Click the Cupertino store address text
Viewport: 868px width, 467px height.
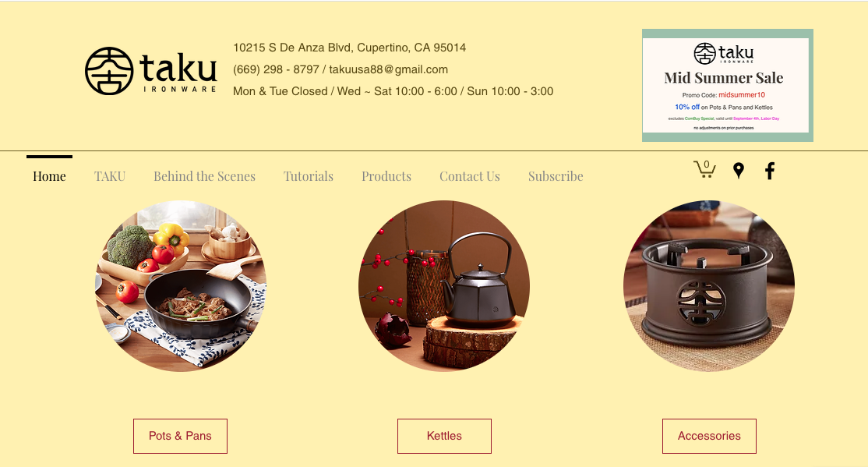pyautogui.click(x=349, y=48)
